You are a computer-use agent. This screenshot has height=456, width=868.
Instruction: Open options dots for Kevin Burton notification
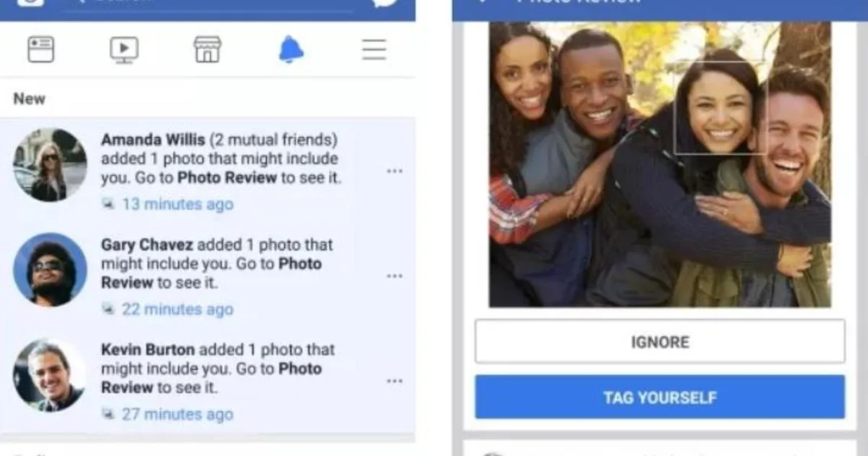point(394,381)
